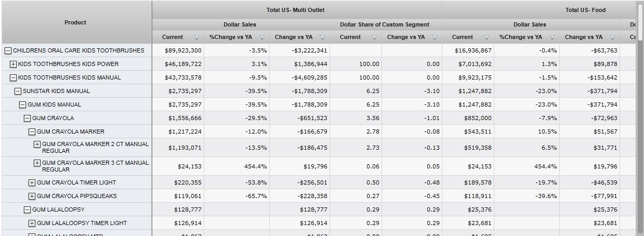Click Dollar Share of Custom Segment header
Image resolution: width=644 pixels, height=236 pixels.
click(x=385, y=24)
